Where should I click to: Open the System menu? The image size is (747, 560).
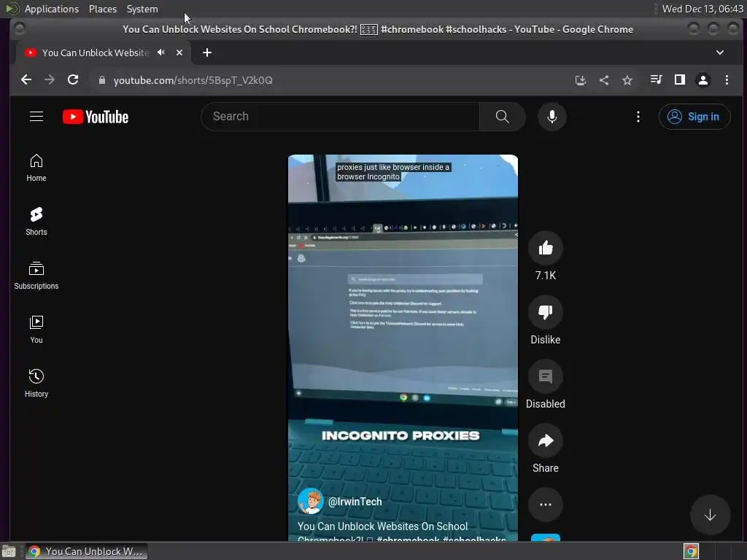[x=142, y=9]
